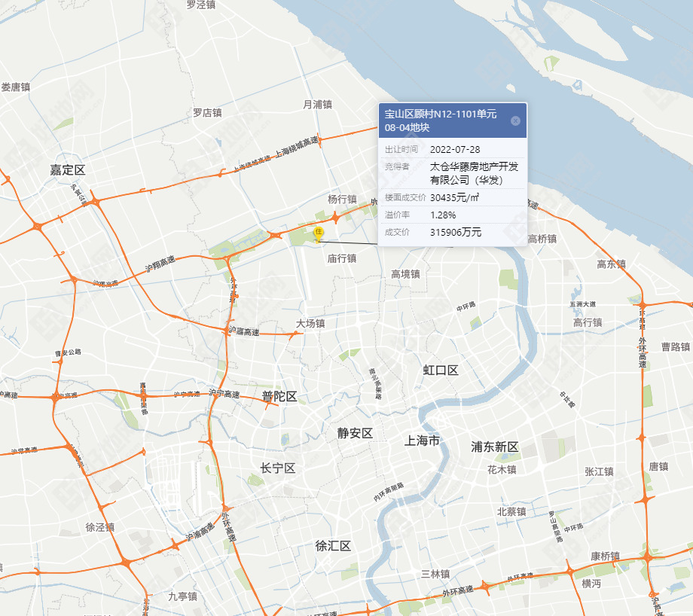Click the premium rate value 1.28%
693x616 pixels.
point(443,215)
